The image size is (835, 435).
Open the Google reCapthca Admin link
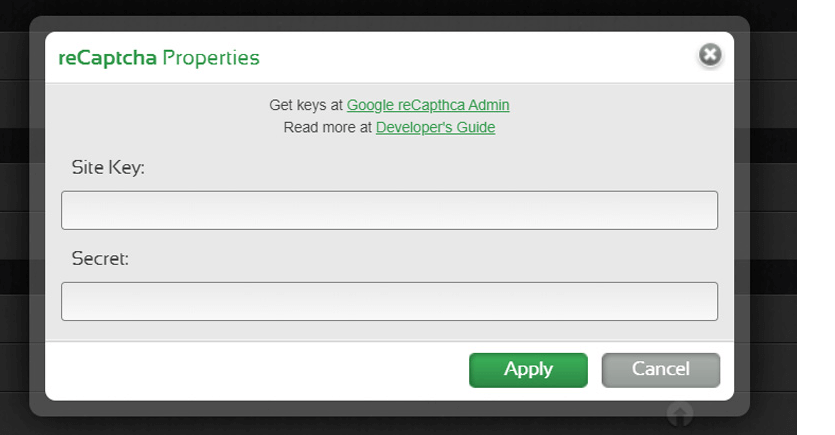[x=428, y=105]
